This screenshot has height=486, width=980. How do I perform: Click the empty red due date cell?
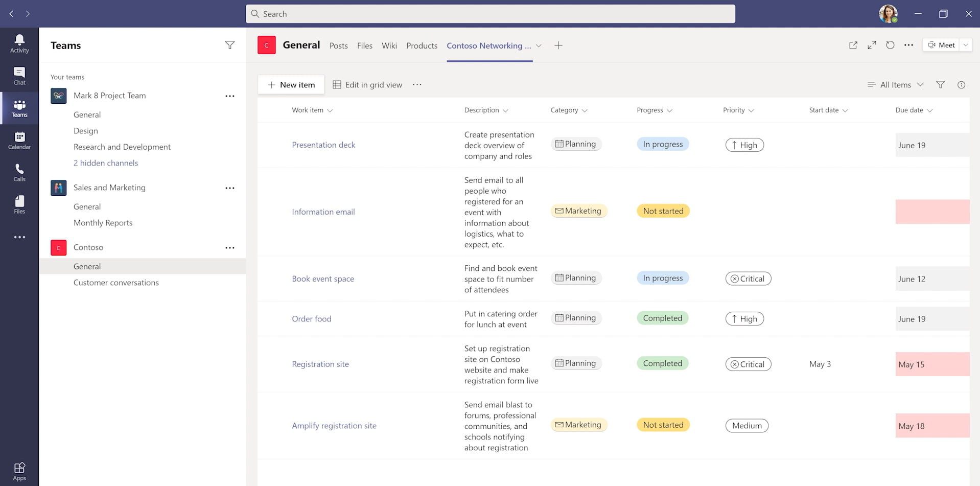point(932,212)
